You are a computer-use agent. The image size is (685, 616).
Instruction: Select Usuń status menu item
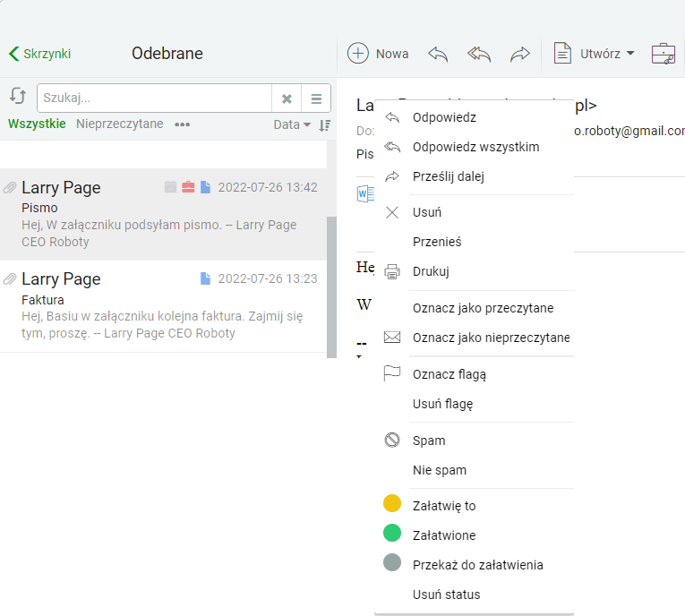coord(474,595)
